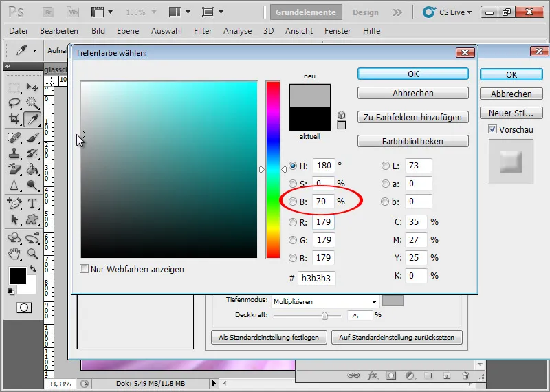Select the Dodge tool
Screen dimensions: 550x392
(32, 185)
